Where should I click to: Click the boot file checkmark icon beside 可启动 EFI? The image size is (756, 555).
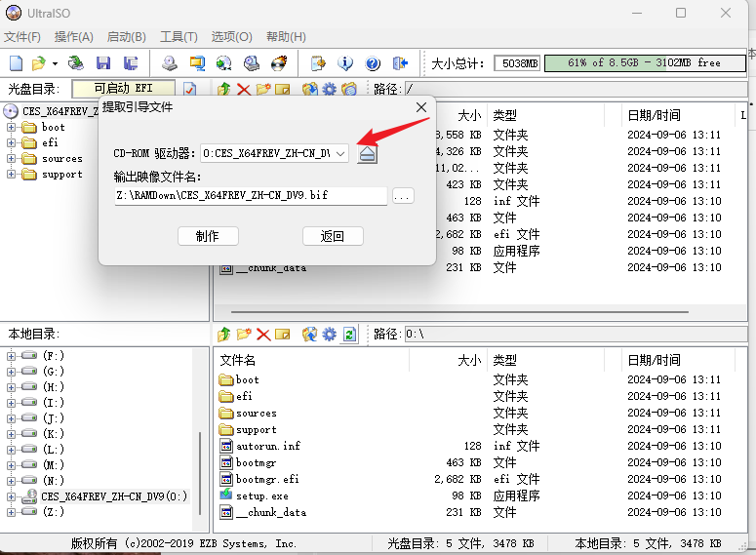click(x=189, y=89)
